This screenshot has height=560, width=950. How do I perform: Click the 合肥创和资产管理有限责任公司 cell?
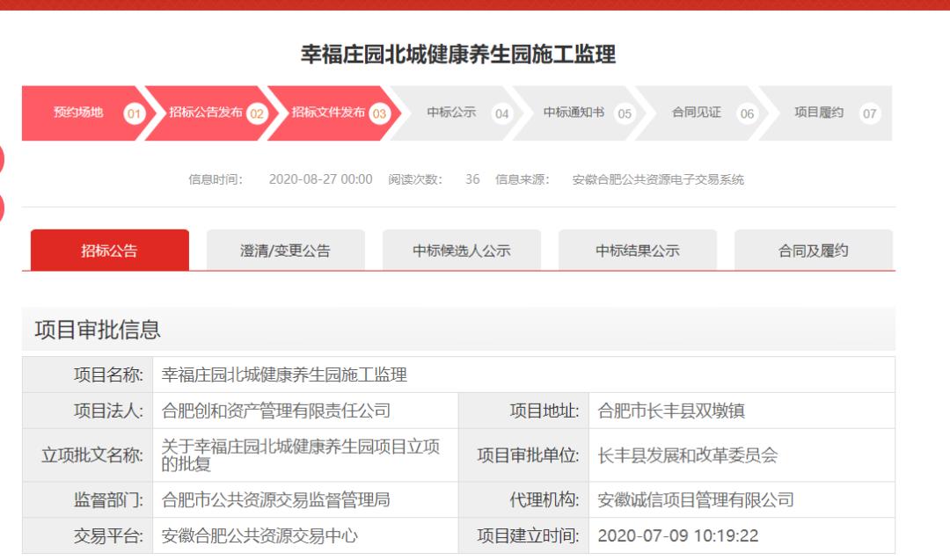[x=276, y=411]
